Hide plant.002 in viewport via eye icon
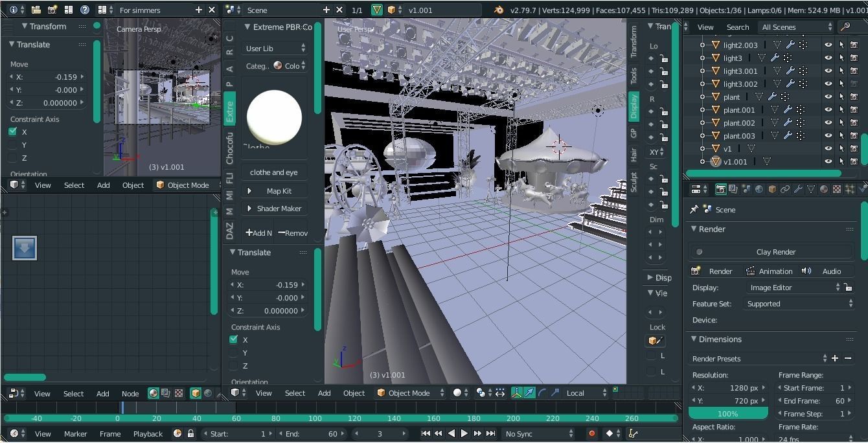 click(828, 123)
